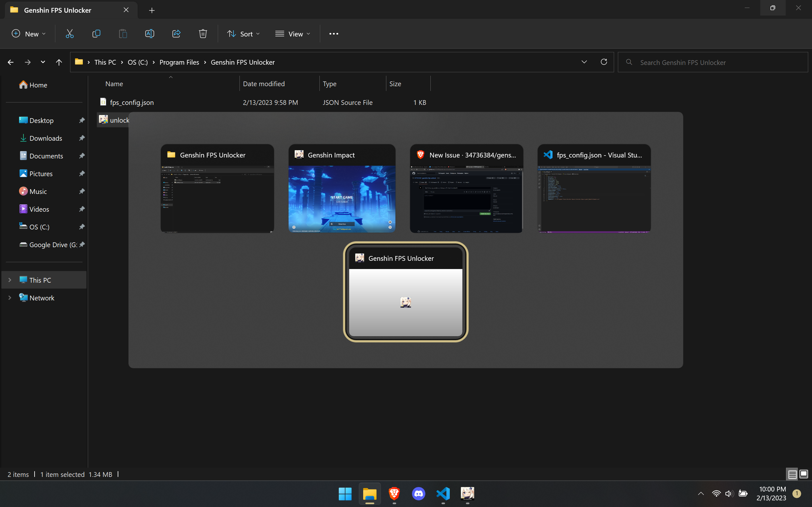The height and width of the screenshot is (507, 812).
Task: Switch to details view layout
Action: point(793,474)
